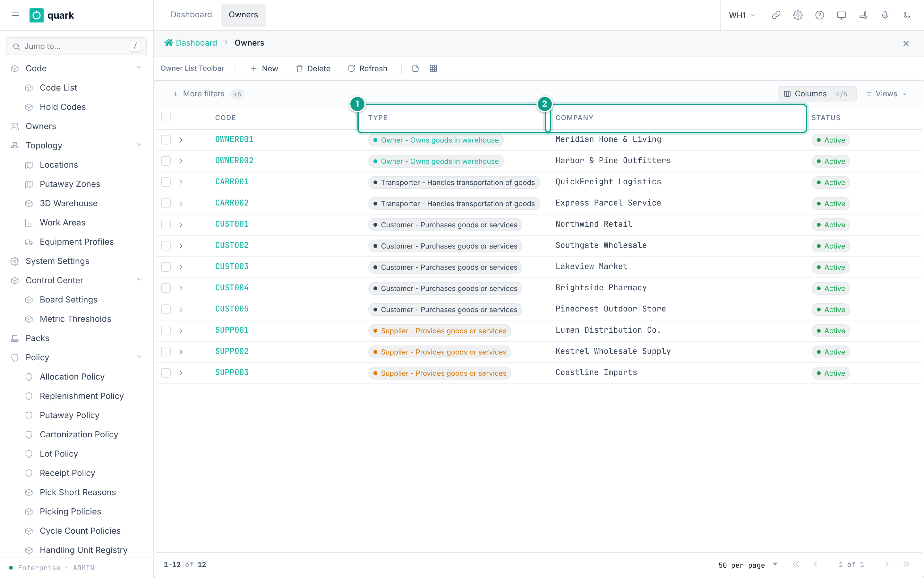The image size is (924, 578).
Task: Open the Views dropdown
Action: coord(886,94)
